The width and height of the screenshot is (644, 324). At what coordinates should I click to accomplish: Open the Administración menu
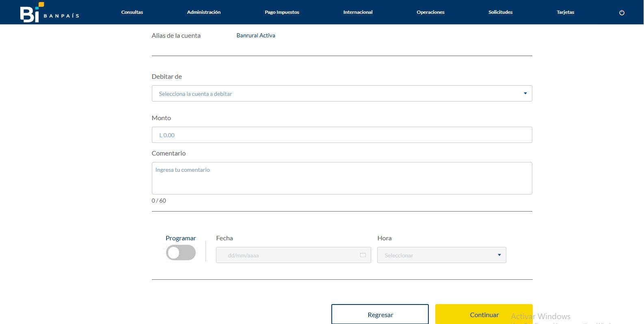(x=204, y=12)
